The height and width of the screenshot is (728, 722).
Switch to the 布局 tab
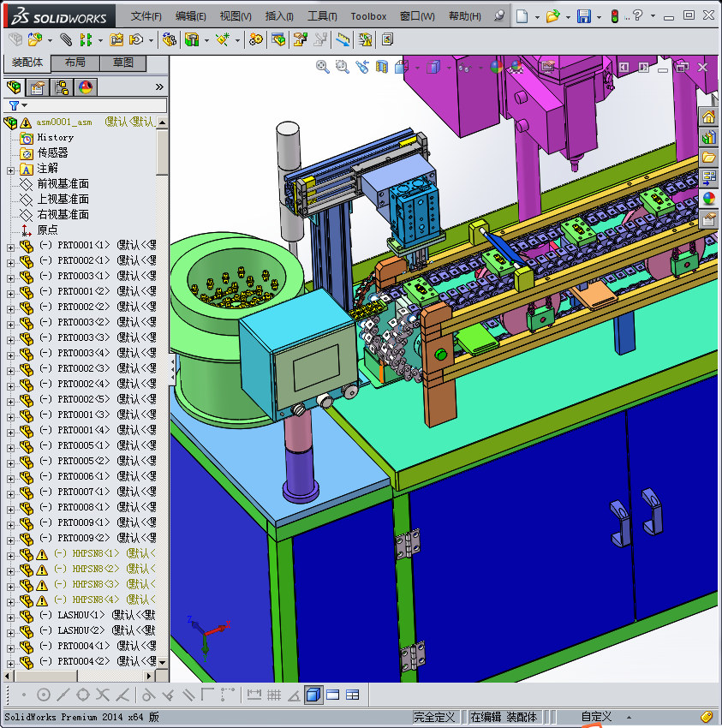click(75, 63)
